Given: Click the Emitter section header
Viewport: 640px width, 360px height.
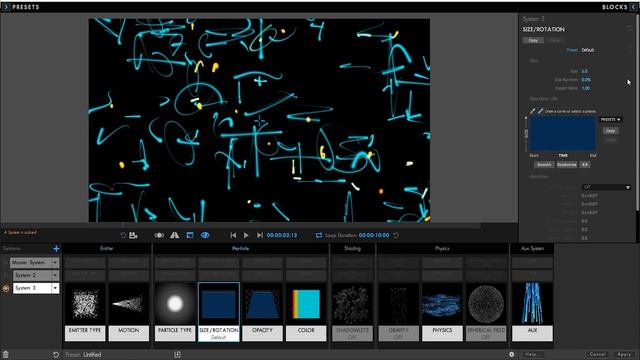Looking at the screenshot, I should click(x=107, y=248).
